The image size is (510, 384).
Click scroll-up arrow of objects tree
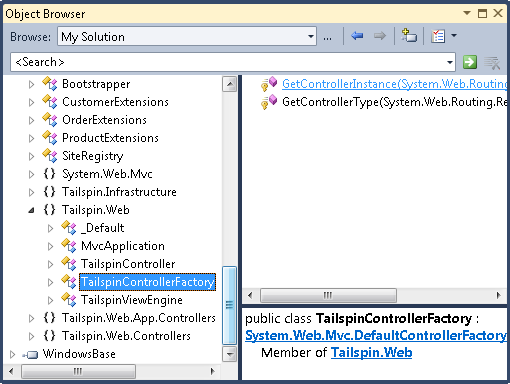point(230,84)
